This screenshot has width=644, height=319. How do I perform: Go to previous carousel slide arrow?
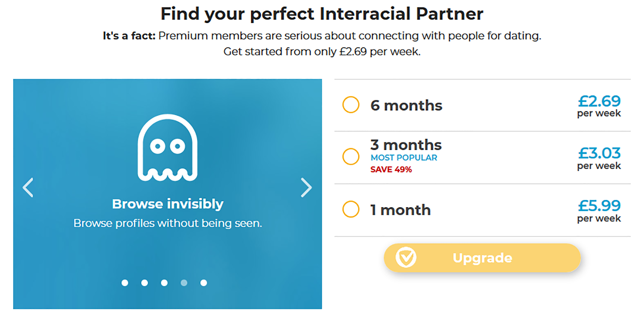click(x=28, y=187)
